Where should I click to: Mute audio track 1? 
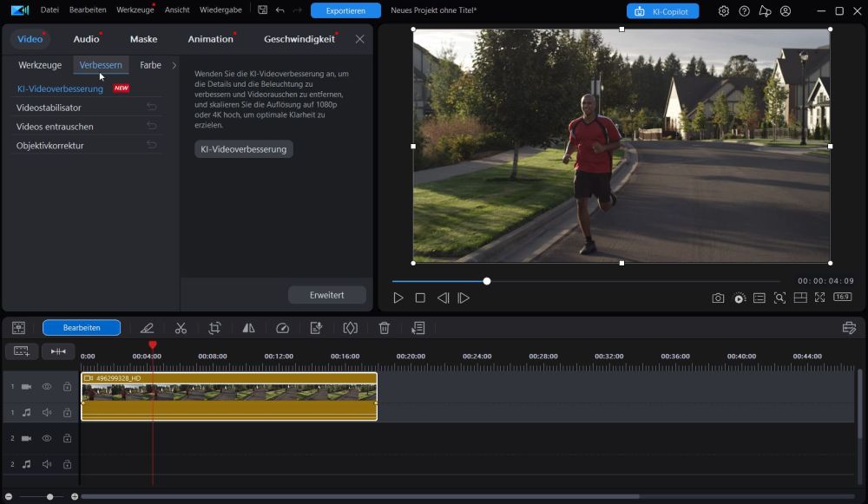click(x=47, y=412)
